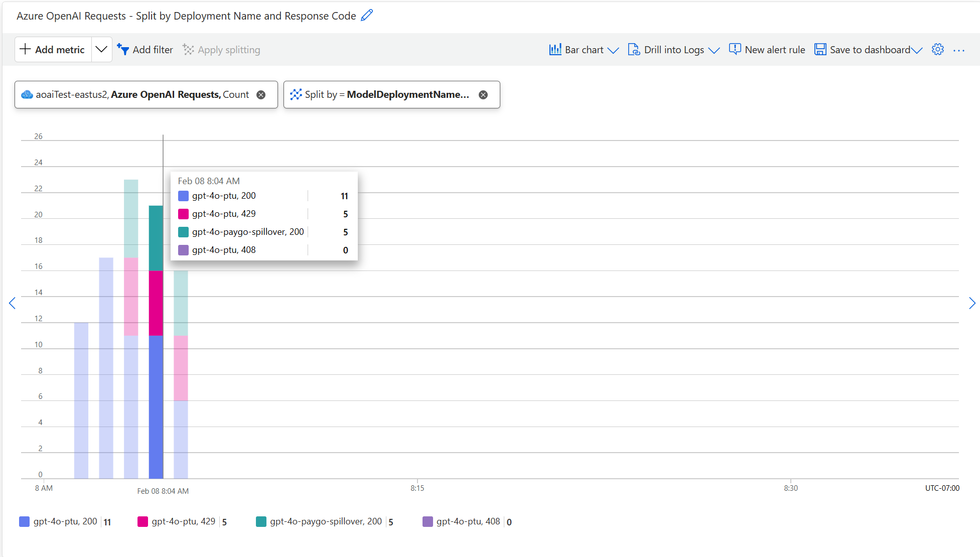This screenshot has height=557, width=980.
Task: Go to next time range arrow
Action: click(972, 303)
